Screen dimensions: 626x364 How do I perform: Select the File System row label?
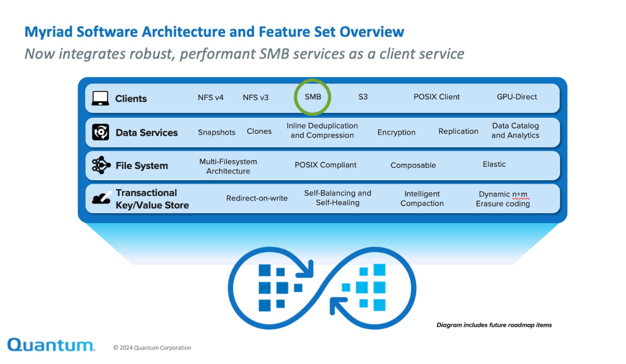(142, 166)
